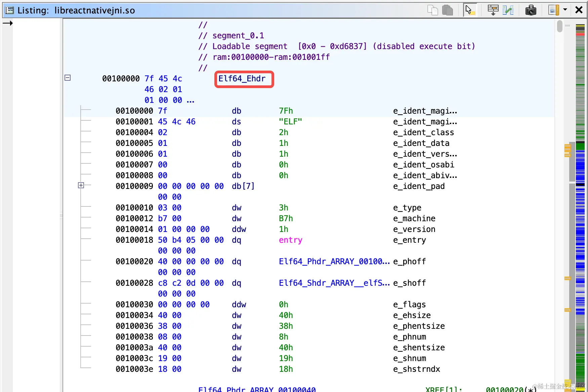Select the "ELF" string value
Image resolution: width=588 pixels, height=392 pixels.
pyautogui.click(x=291, y=122)
